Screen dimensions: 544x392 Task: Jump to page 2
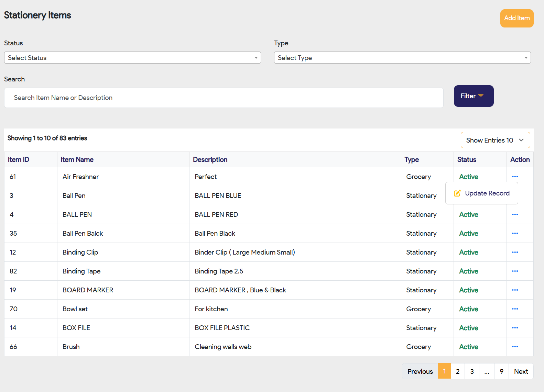point(458,371)
